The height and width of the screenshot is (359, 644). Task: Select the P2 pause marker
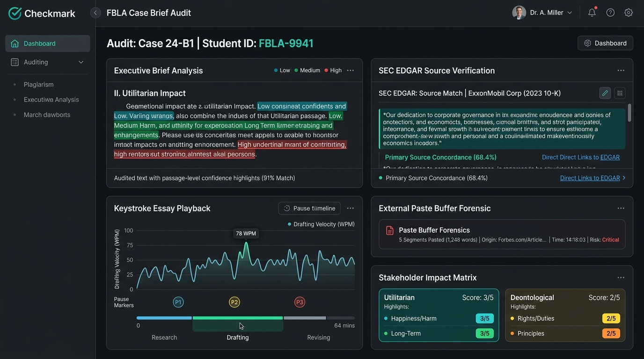(x=234, y=302)
